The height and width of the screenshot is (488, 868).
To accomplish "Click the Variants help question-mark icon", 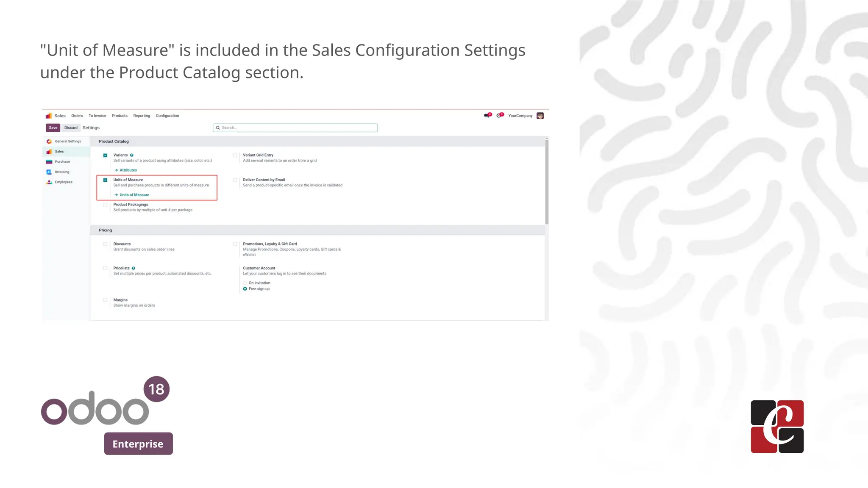I will point(132,155).
